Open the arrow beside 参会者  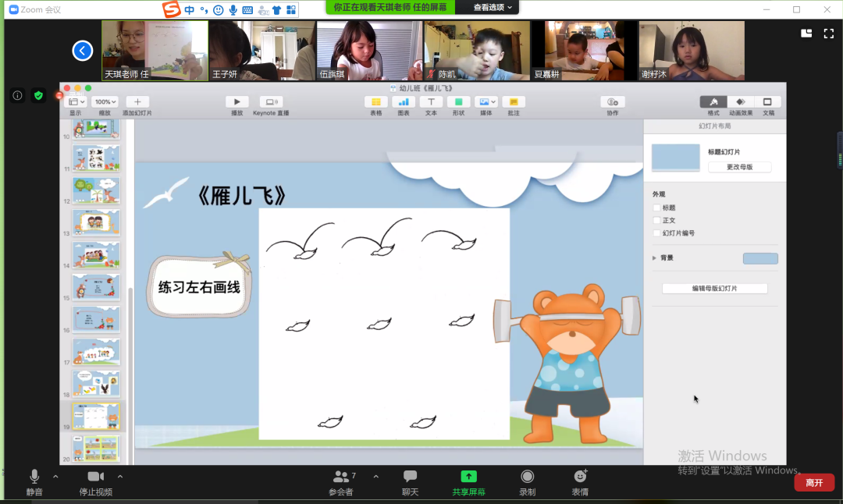[x=375, y=477]
